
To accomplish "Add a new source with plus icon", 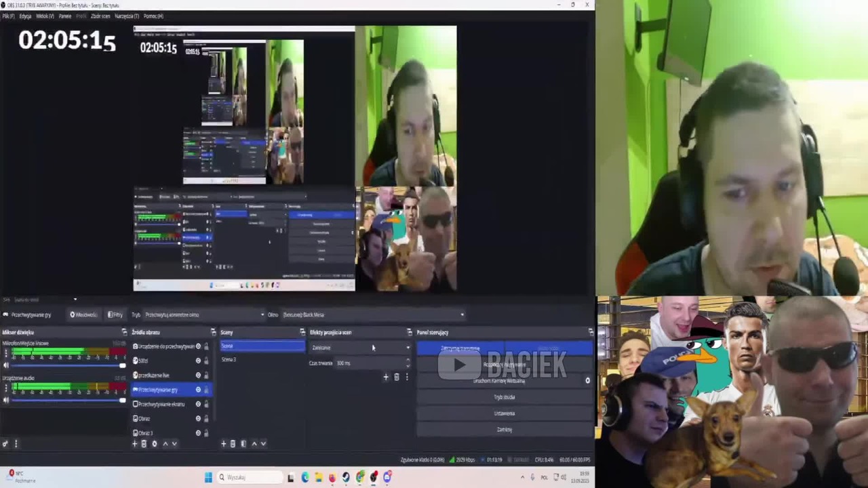I will tap(134, 444).
